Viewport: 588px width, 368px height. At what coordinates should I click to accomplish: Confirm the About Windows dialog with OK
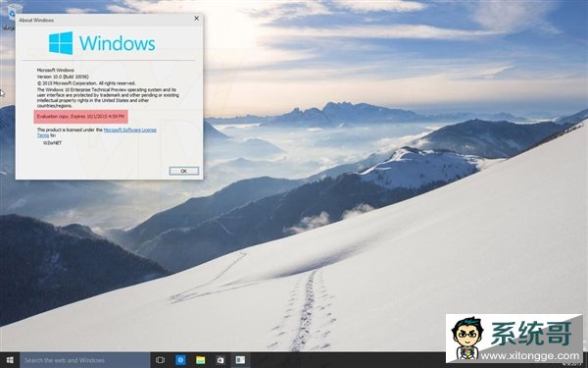click(184, 171)
